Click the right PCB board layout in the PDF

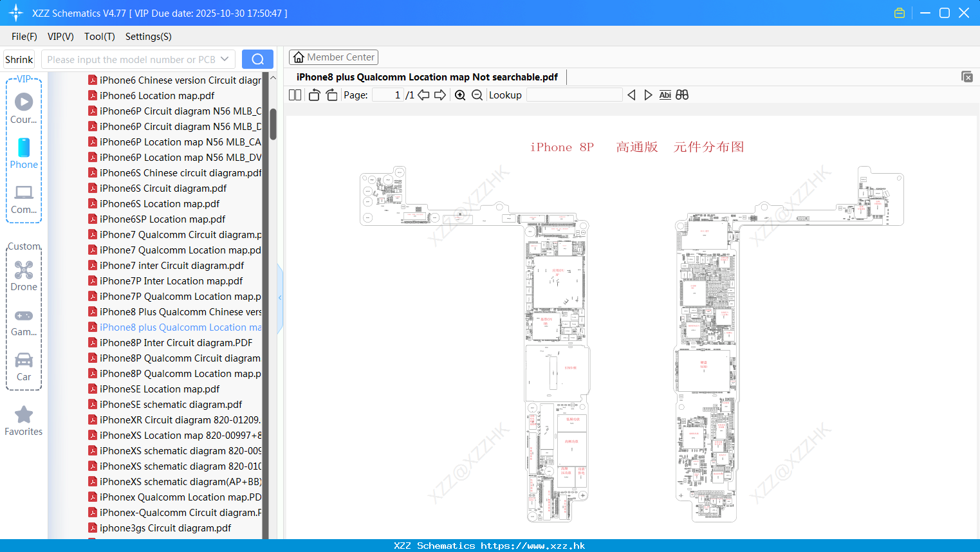(x=789, y=344)
